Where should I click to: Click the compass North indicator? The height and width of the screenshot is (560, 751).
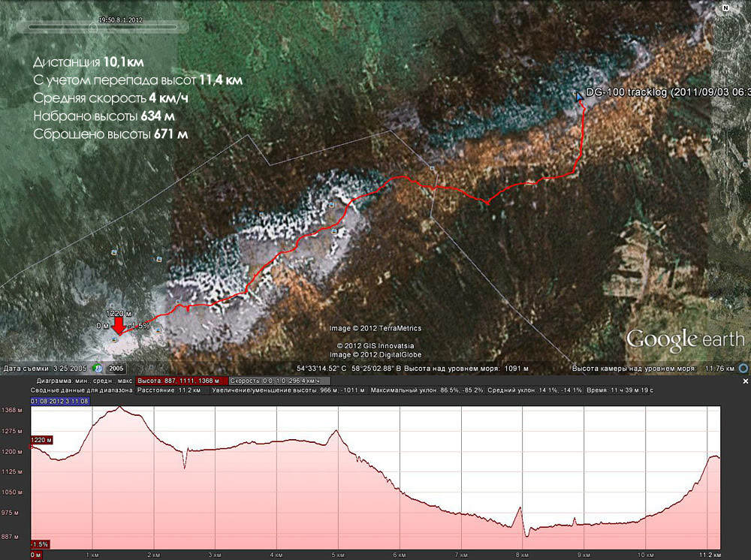725,8
